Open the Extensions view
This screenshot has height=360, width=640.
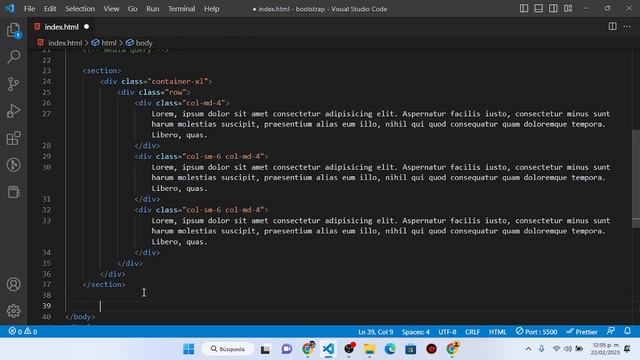point(13,138)
